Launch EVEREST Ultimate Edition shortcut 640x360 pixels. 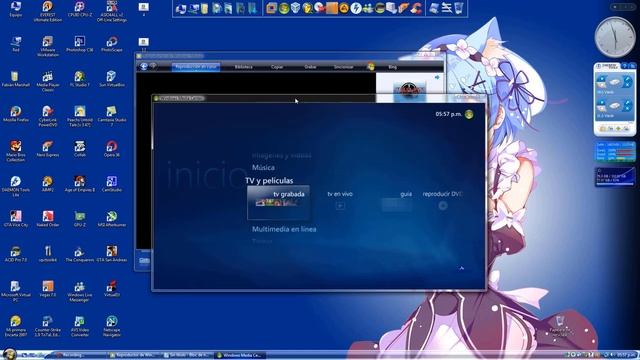pyautogui.click(x=47, y=11)
